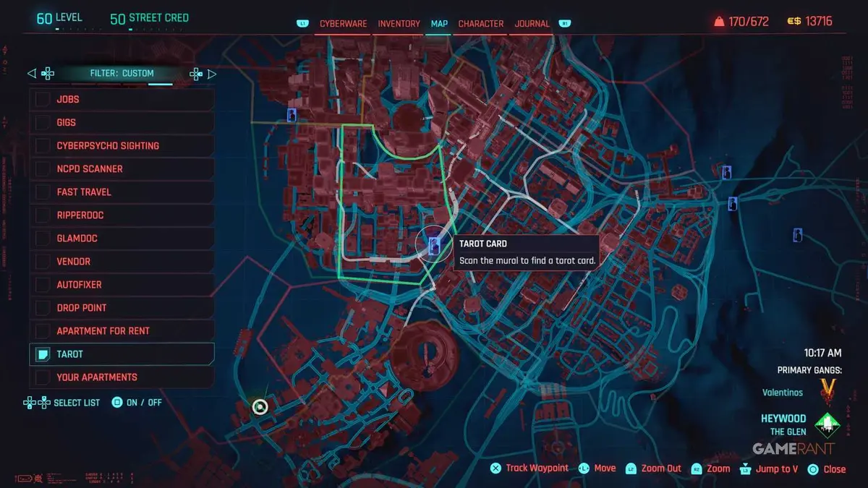Click the FILTER: CUSTOM header label

(122, 73)
